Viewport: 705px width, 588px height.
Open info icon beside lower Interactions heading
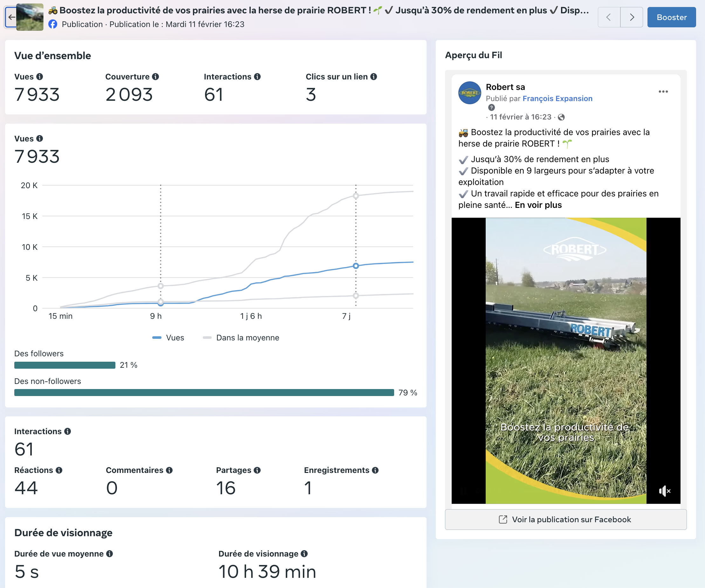[x=67, y=431]
